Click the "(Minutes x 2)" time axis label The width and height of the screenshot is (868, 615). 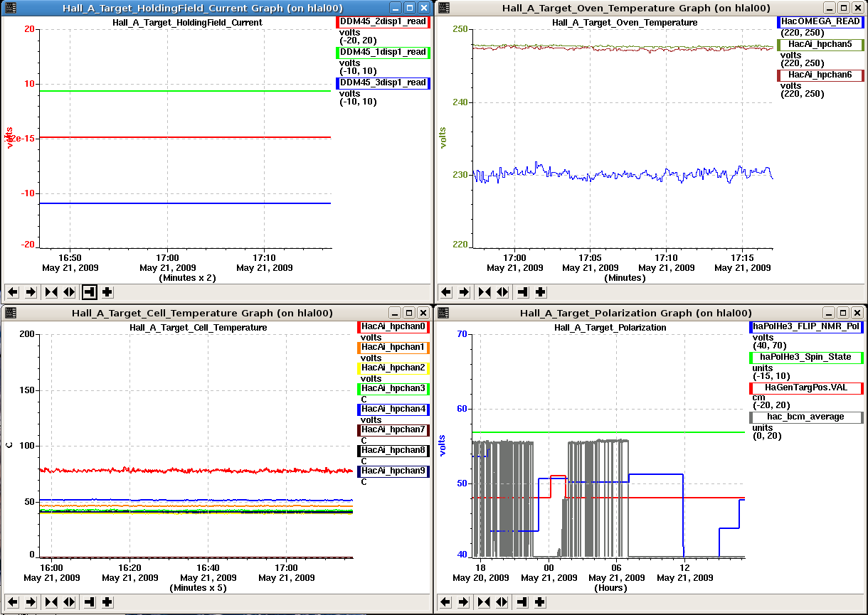[x=187, y=278]
